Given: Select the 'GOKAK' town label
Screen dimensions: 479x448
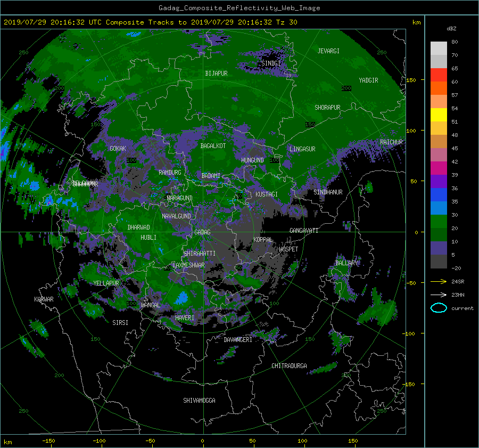Looking at the screenshot, I should tap(118, 149).
